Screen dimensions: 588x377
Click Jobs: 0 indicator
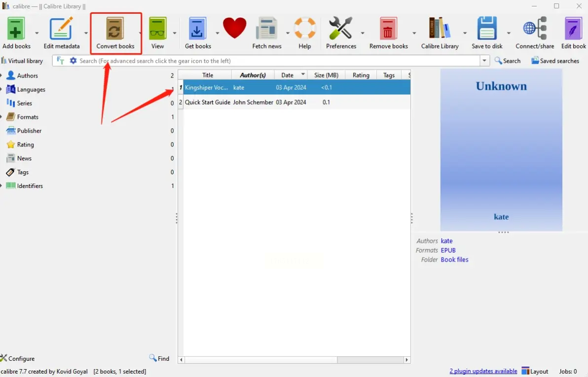click(x=568, y=371)
